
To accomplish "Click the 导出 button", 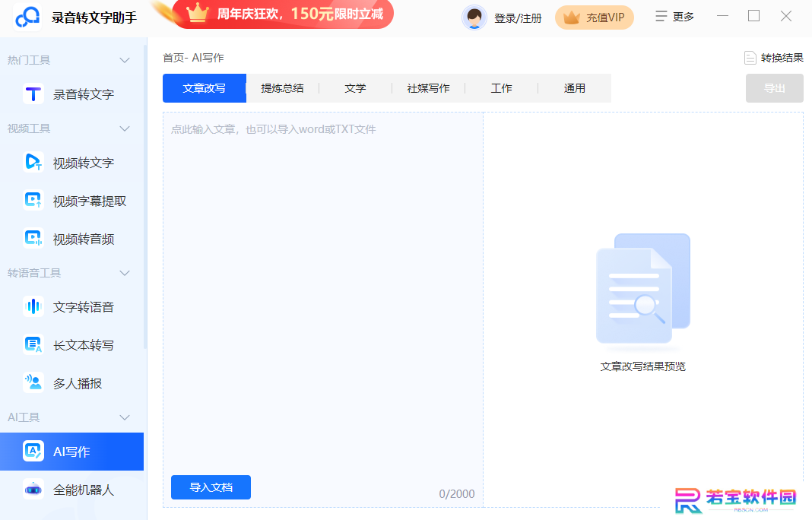I will coord(774,88).
